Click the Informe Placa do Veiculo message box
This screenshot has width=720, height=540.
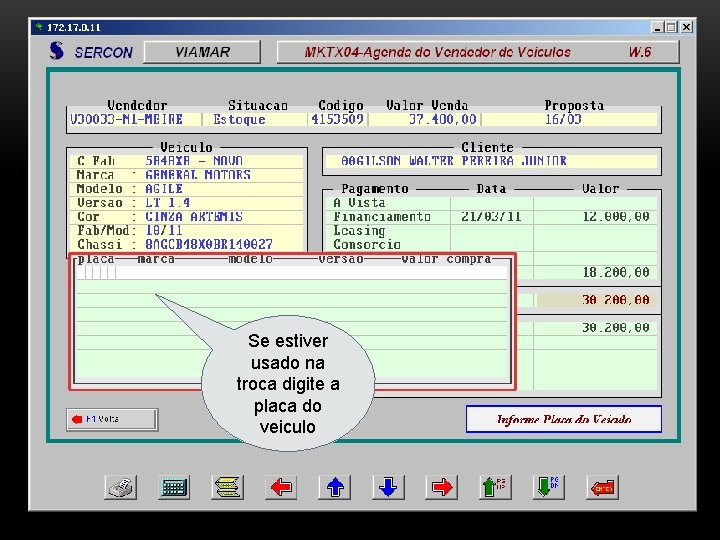tap(564, 419)
